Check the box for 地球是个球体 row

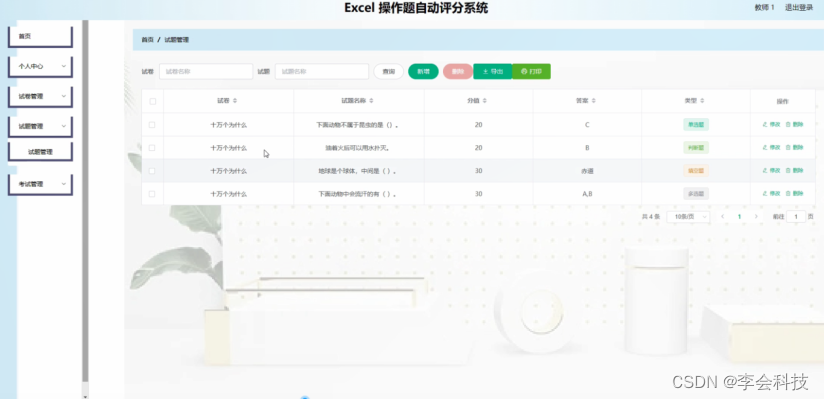coord(152,171)
